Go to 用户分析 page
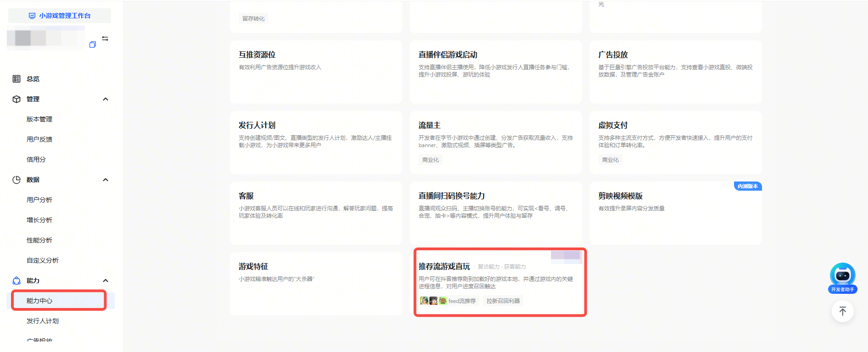Image resolution: width=868 pixels, height=352 pixels. [x=39, y=200]
